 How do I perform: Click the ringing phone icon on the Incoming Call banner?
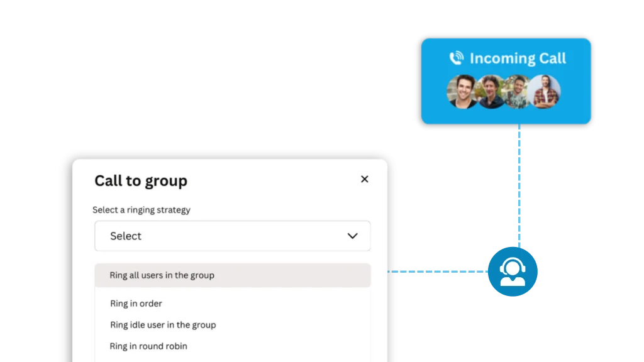tap(457, 58)
